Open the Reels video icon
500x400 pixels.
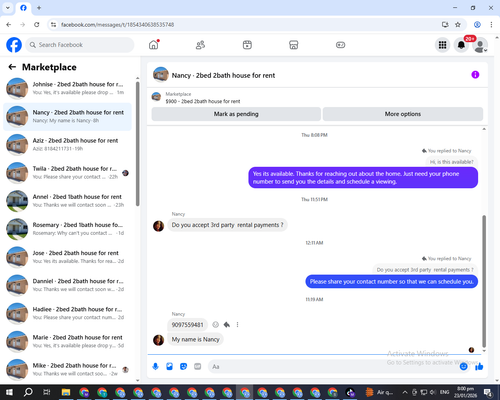247,45
